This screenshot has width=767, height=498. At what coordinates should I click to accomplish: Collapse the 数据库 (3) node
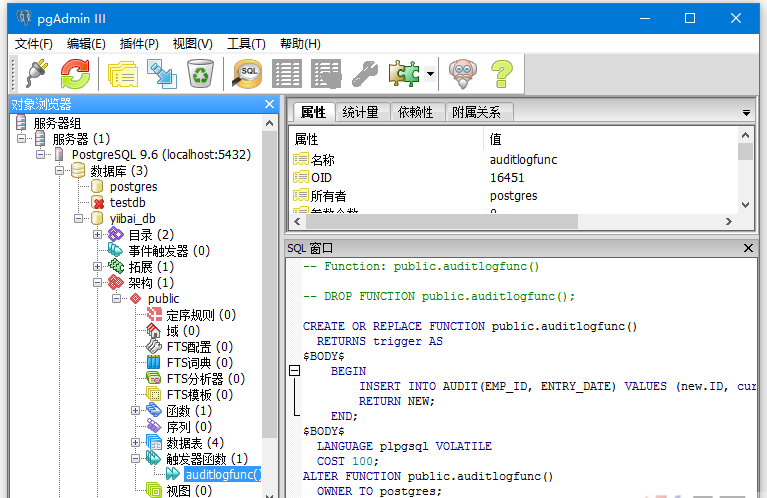pyautogui.click(x=60, y=171)
